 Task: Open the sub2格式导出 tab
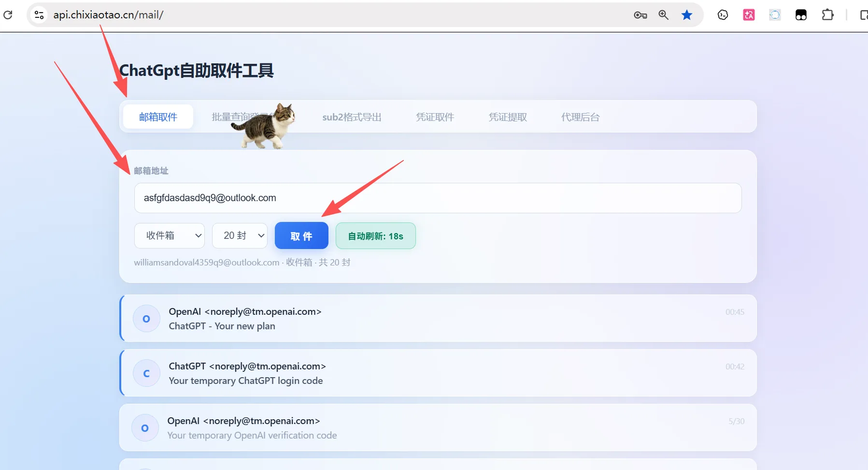point(352,117)
